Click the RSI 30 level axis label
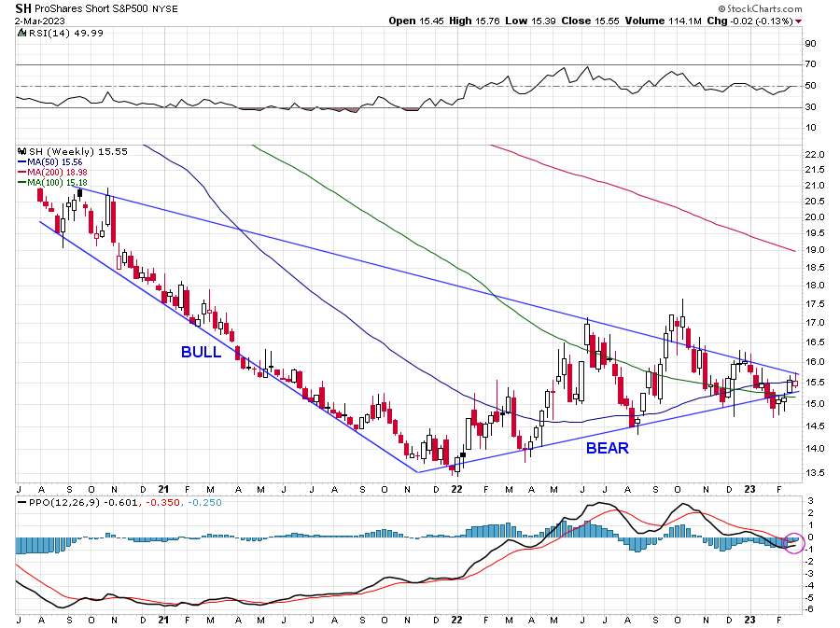The height and width of the screenshot is (628, 840). click(810, 107)
